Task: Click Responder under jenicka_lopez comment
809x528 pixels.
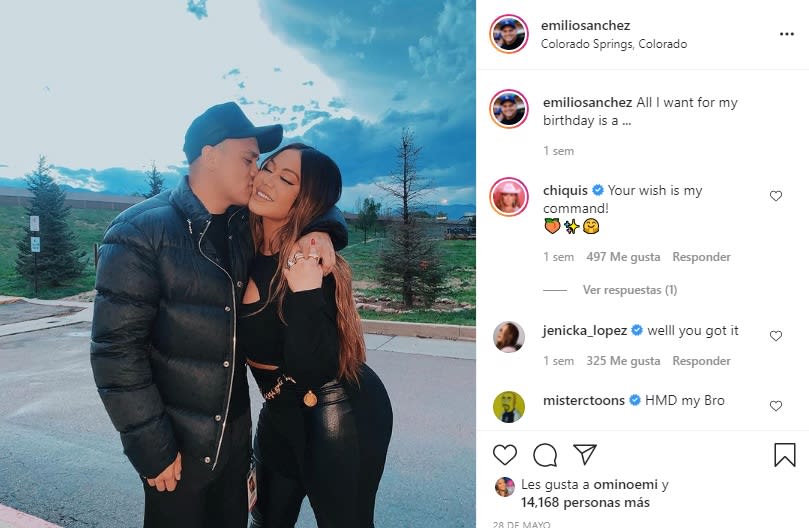Action: pyautogui.click(x=701, y=361)
